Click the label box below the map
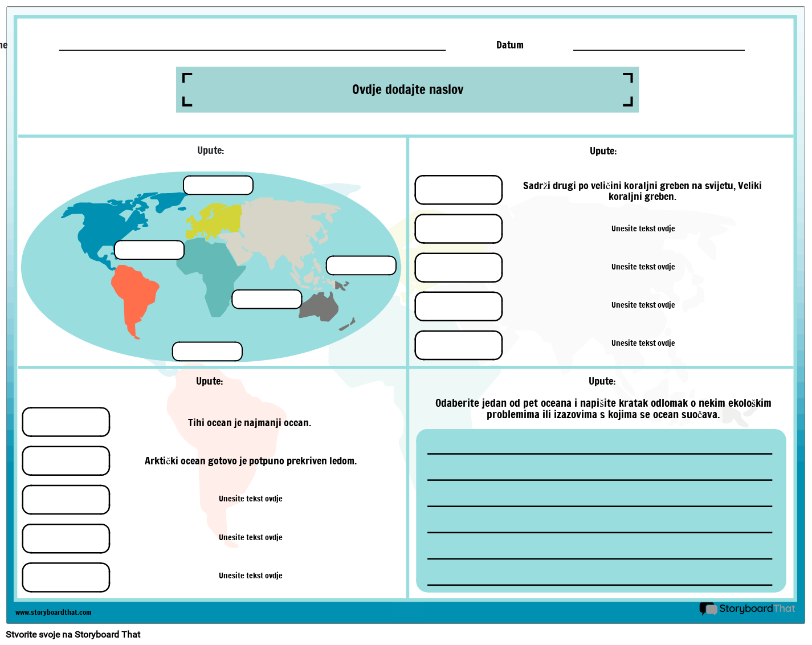The image size is (812, 645). click(x=207, y=351)
